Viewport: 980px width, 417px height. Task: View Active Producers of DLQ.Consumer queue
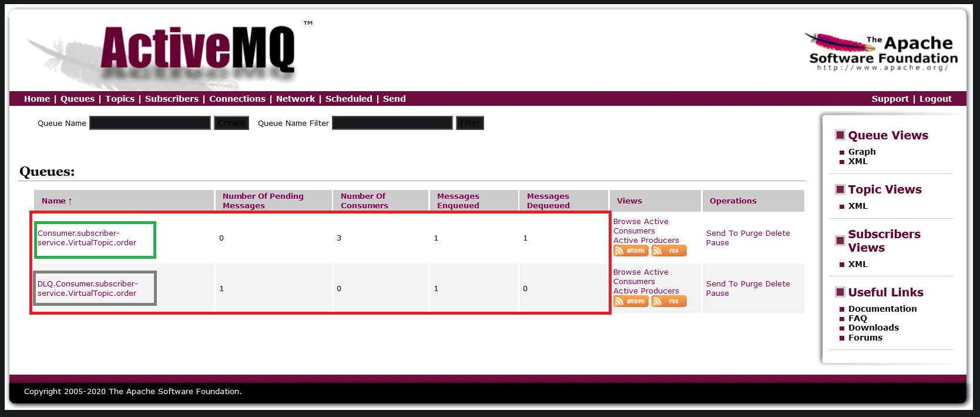646,291
